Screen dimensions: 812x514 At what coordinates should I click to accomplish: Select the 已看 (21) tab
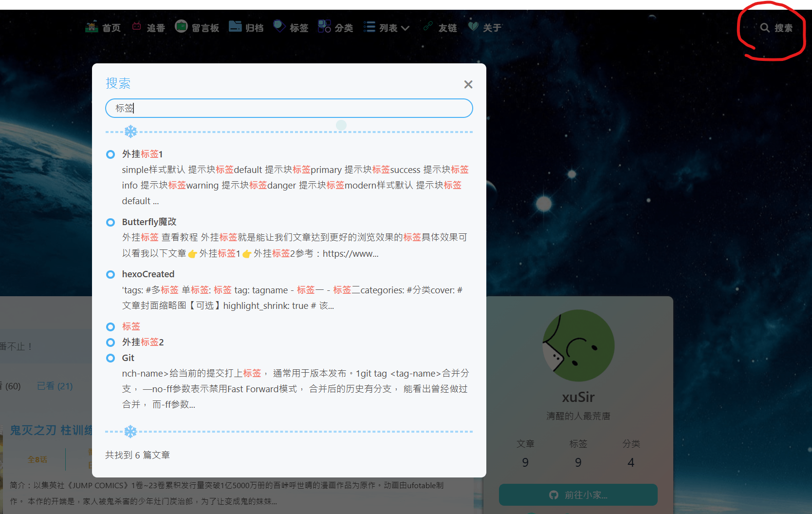(55, 386)
